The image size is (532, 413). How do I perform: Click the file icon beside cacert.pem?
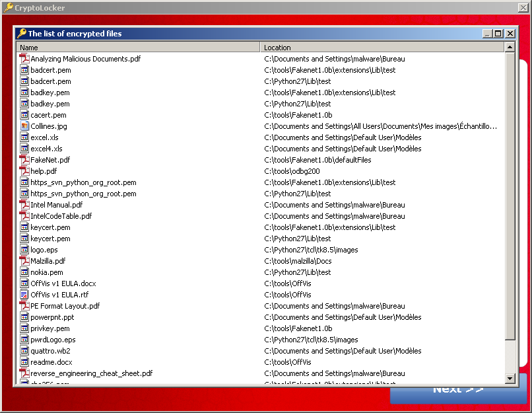24,115
